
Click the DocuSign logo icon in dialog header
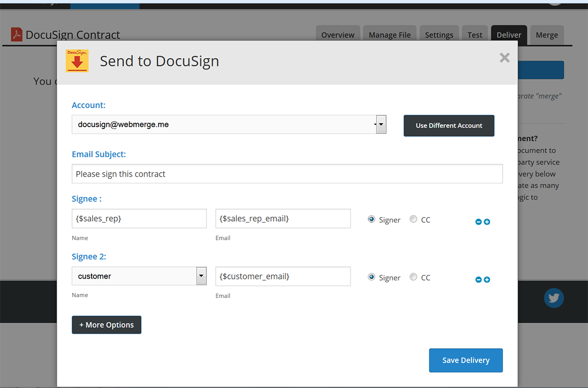pyautogui.click(x=77, y=61)
